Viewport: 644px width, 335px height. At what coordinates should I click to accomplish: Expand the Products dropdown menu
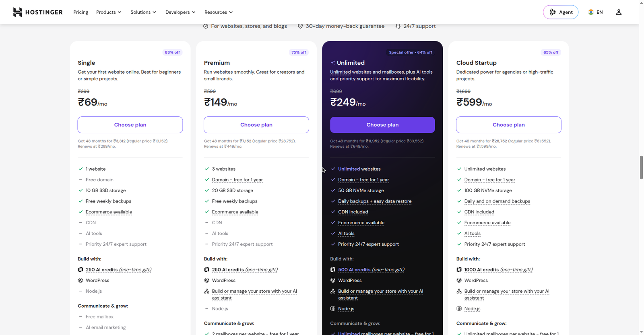pos(109,12)
